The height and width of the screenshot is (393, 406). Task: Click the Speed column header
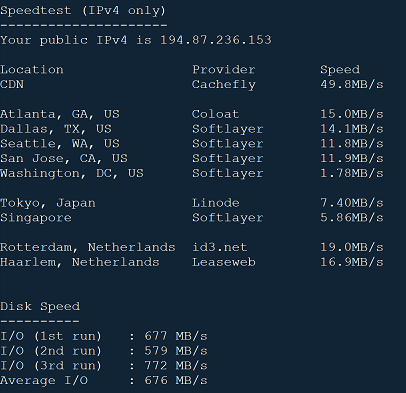pyautogui.click(x=340, y=70)
